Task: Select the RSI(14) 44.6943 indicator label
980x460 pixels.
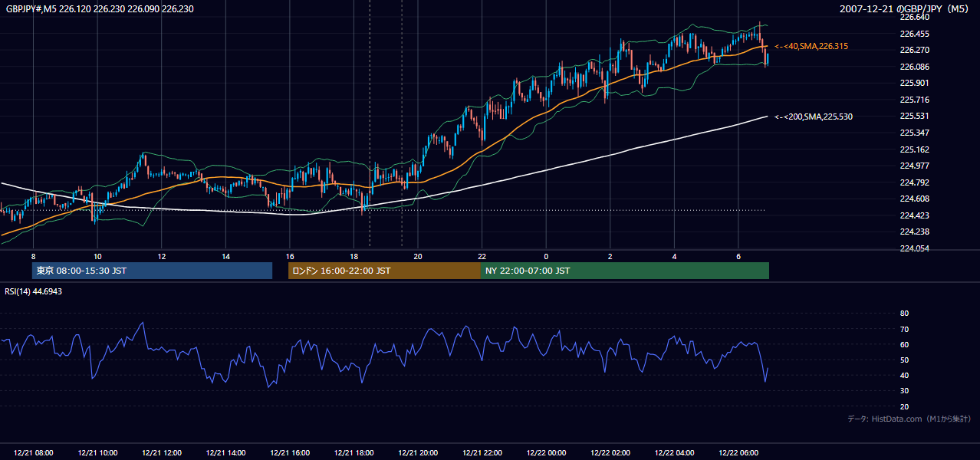Action: [34, 291]
